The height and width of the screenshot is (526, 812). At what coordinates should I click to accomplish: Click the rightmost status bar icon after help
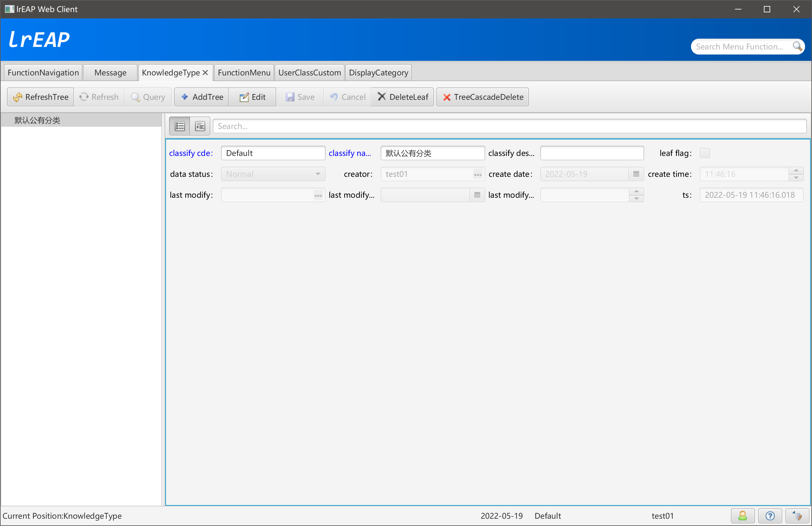[797, 516]
